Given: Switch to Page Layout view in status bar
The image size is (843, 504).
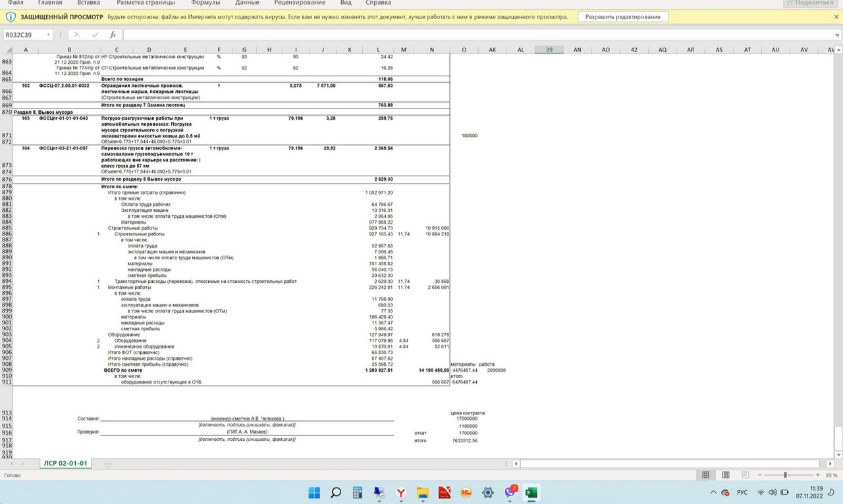Looking at the screenshot, I should click(x=724, y=475).
